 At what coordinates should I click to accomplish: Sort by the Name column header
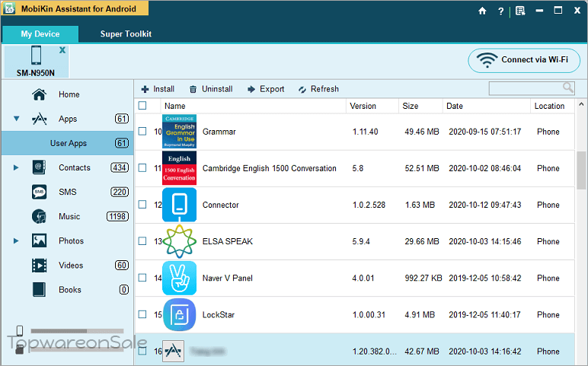coord(253,106)
